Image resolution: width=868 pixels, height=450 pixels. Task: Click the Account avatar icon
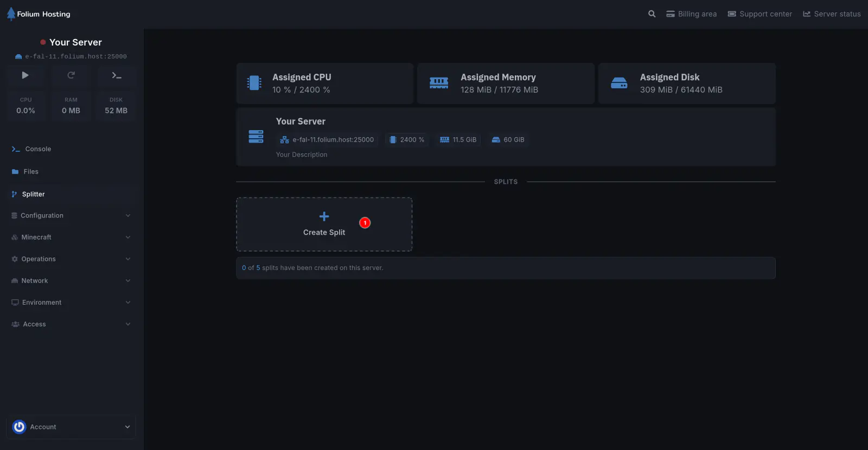point(19,427)
